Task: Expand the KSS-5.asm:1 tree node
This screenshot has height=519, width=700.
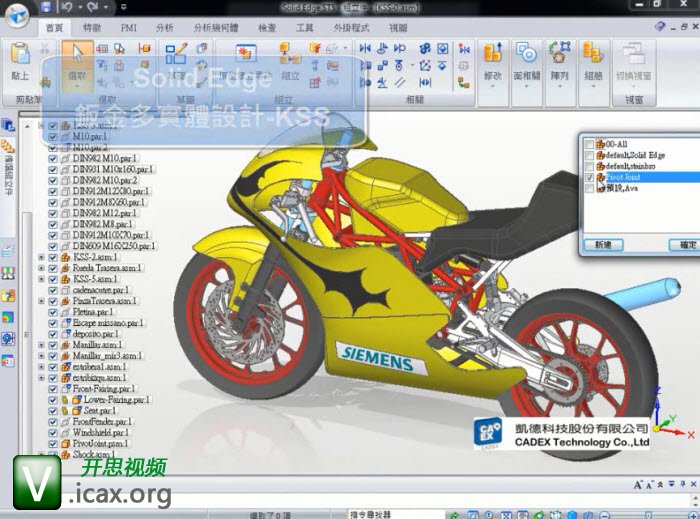Action: click(x=41, y=279)
